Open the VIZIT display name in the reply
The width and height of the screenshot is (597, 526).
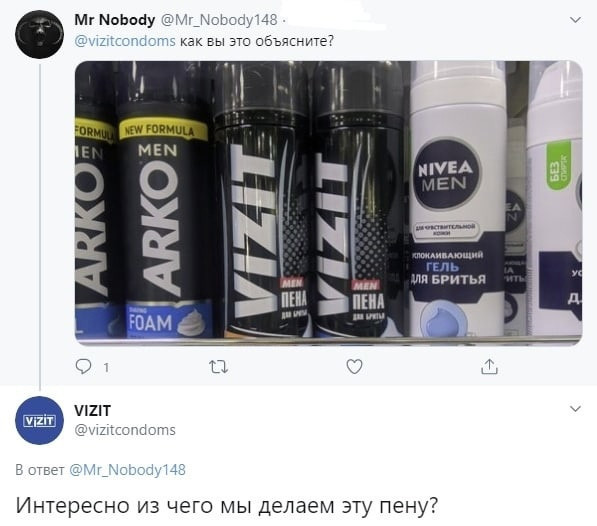tap(93, 411)
